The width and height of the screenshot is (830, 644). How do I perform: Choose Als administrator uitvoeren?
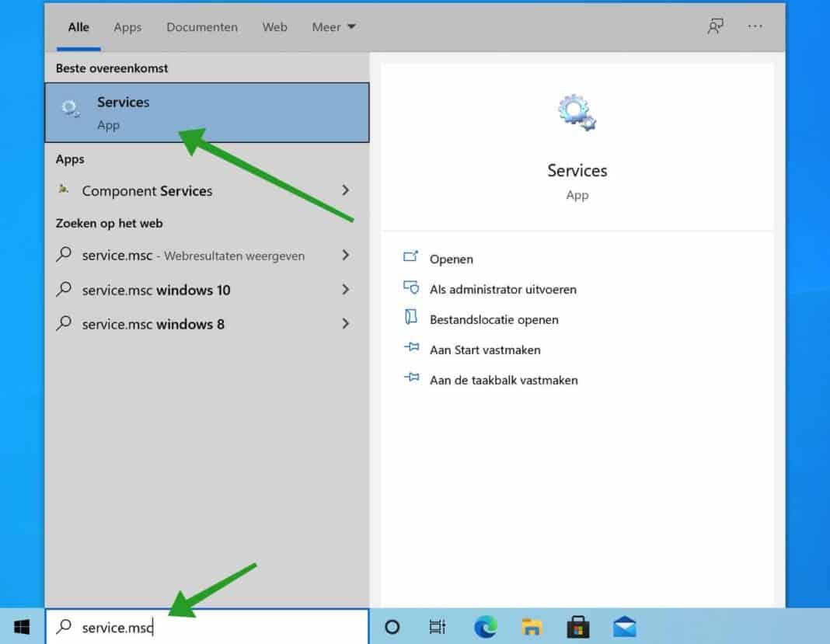pos(502,289)
